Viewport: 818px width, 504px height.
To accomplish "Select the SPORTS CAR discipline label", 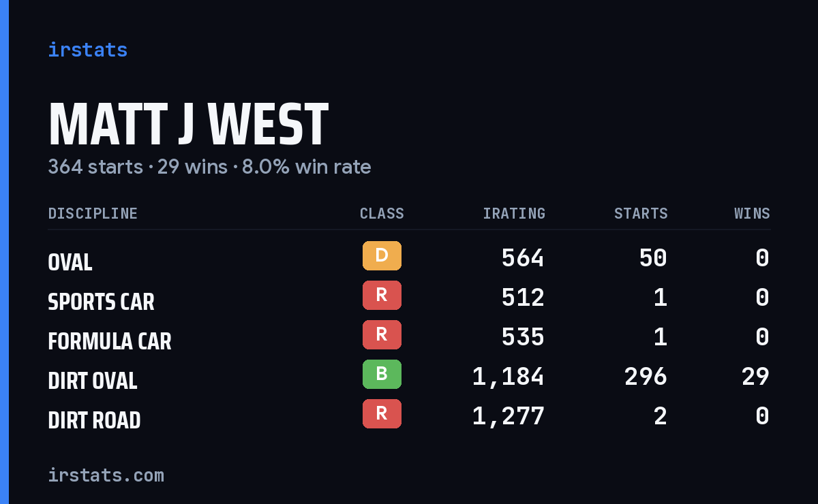I will point(101,302).
